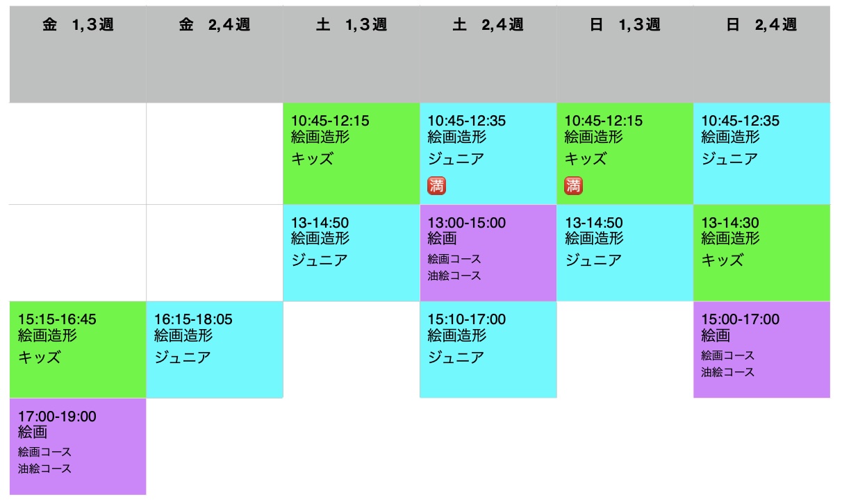Choose Saturday 13:00-15:00 painting course cell
The image size is (842, 504).
(x=488, y=253)
